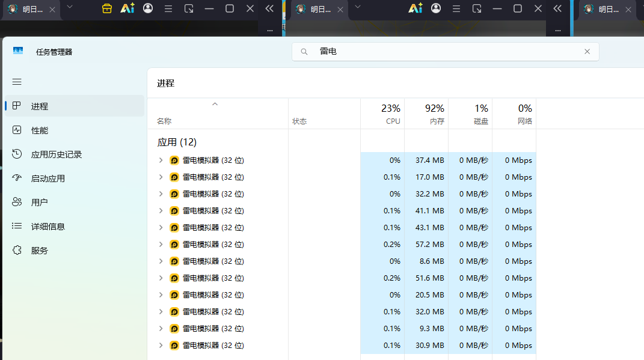Expand the 雷电模拟器 row using 37.4 MB
This screenshot has width=644, height=360.
[161, 160]
